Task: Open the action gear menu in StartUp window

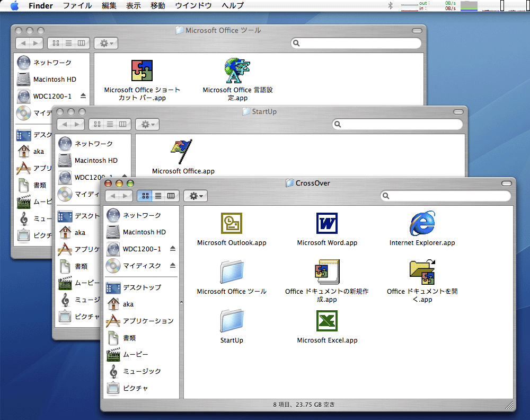Action: (147, 125)
